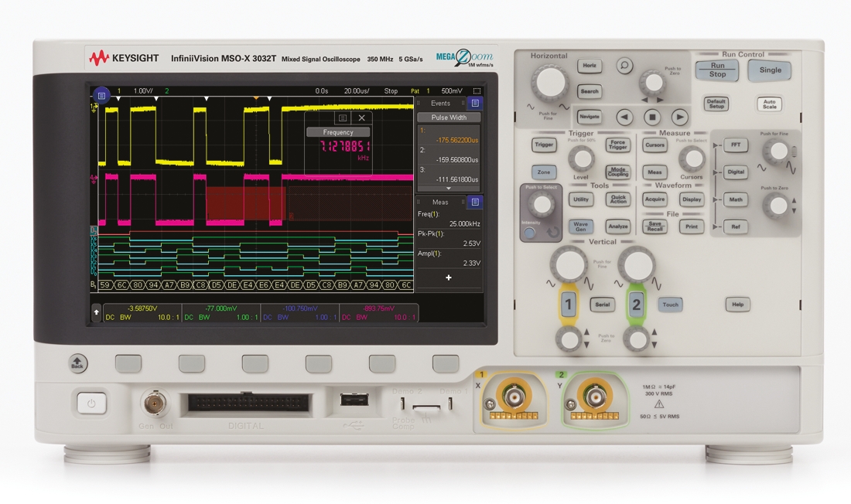Push the Save Recall key
This screenshot has height=504, width=851.
click(x=654, y=226)
